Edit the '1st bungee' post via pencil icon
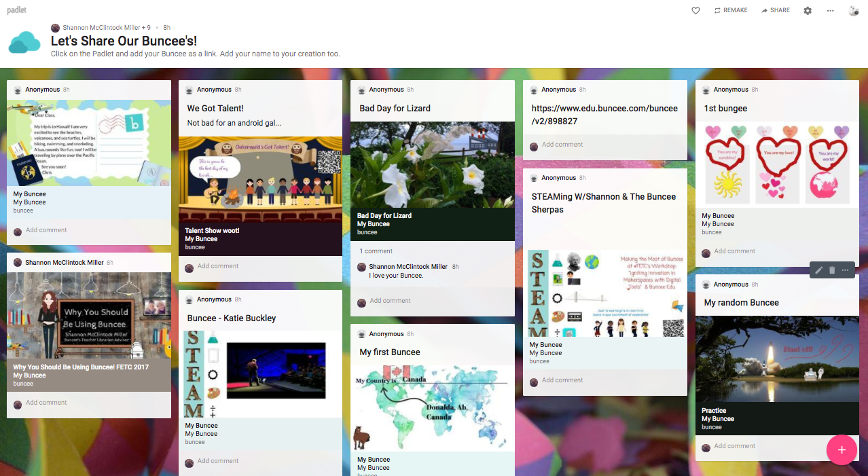 (818, 270)
